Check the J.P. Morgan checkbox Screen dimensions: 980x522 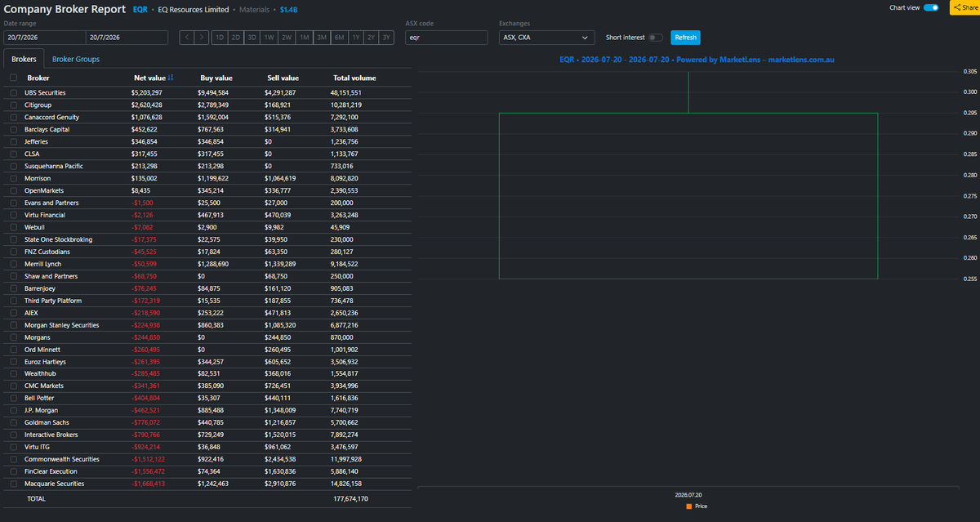[13, 410]
